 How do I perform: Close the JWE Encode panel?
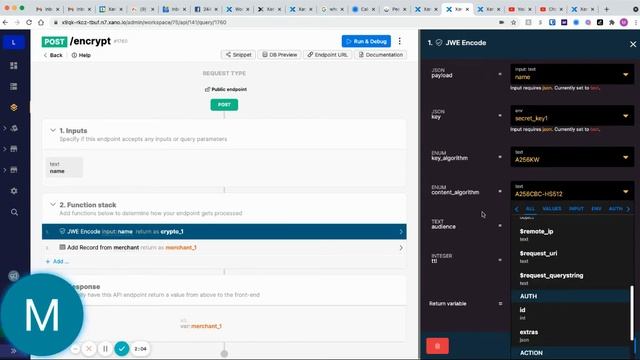pyautogui.click(x=633, y=44)
